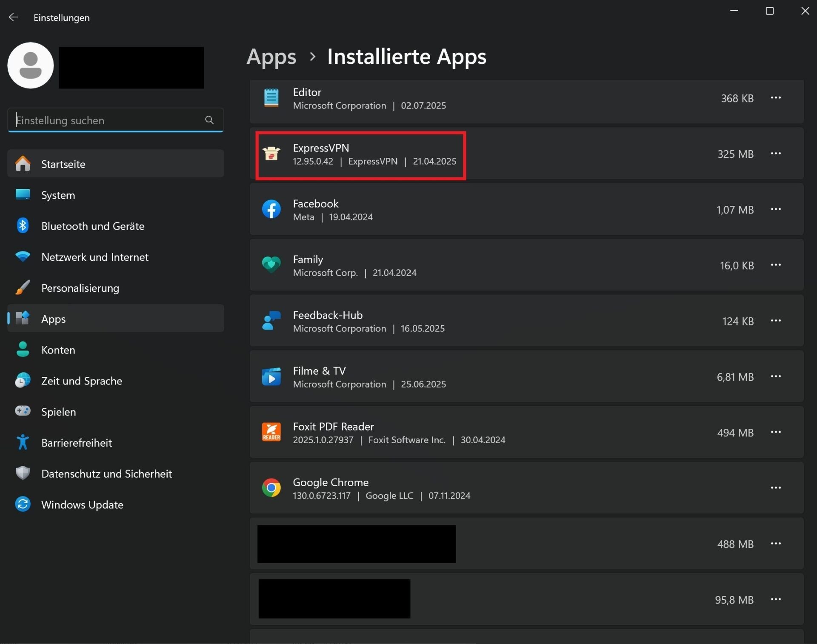Open Zeit und Sprache settings
The image size is (817, 644).
[116, 381]
